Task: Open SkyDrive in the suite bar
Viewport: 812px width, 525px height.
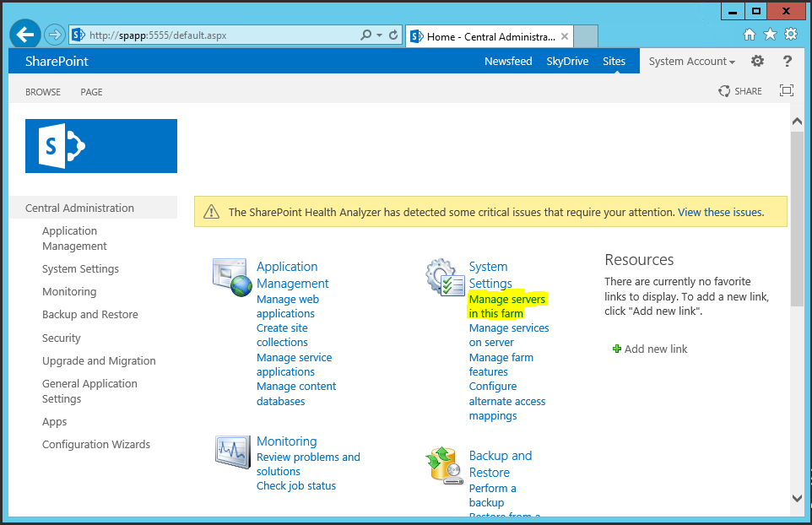Action: point(567,61)
